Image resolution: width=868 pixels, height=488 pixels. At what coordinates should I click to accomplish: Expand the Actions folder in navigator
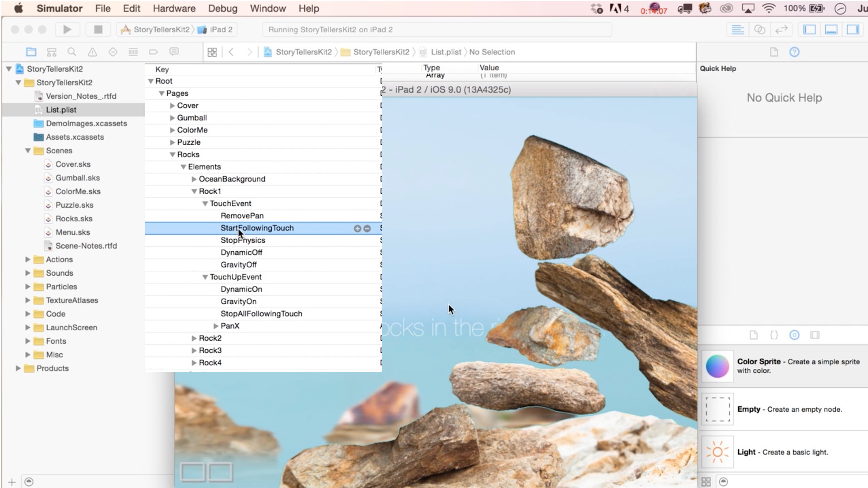tap(28, 259)
